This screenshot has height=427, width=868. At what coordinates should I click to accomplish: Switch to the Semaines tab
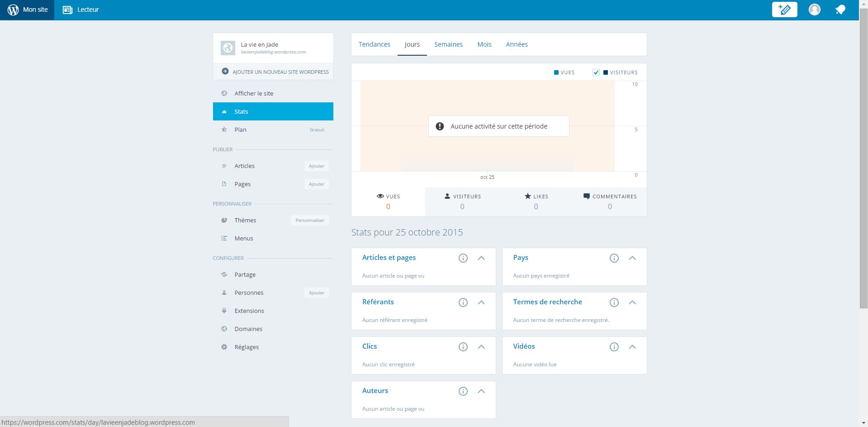point(448,44)
